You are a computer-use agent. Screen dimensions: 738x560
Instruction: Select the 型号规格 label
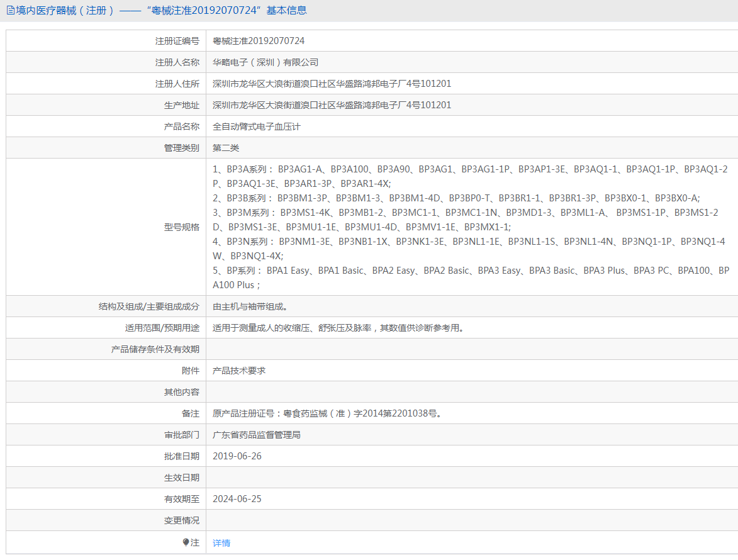pyautogui.click(x=182, y=227)
